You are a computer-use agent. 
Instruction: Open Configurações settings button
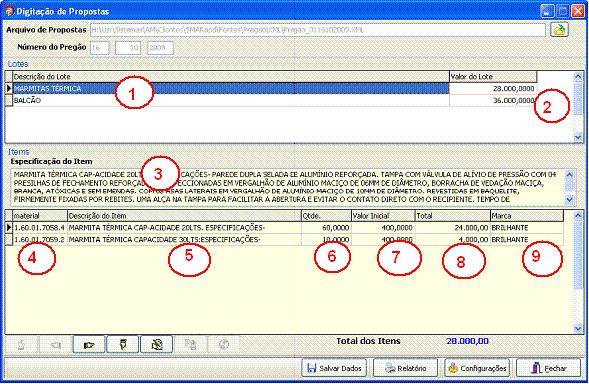[x=477, y=368]
